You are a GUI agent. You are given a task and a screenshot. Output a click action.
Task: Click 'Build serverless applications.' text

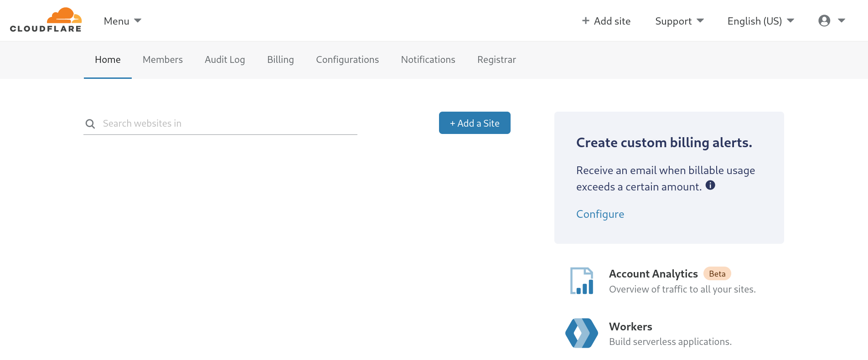coord(670,342)
